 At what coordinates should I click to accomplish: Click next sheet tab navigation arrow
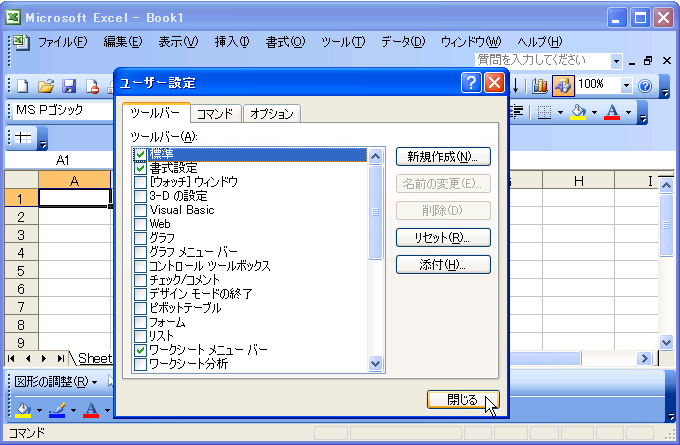coord(44,359)
